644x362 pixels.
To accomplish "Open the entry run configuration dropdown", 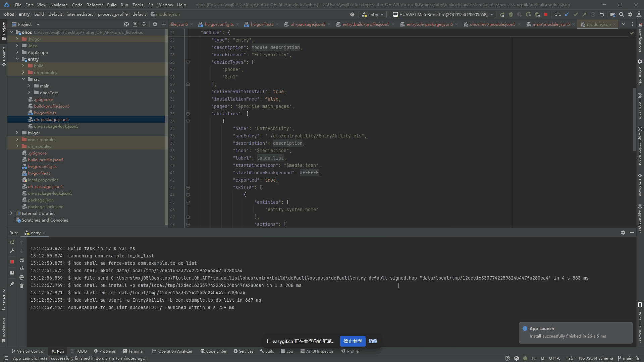I will pyautogui.click(x=373, y=14).
